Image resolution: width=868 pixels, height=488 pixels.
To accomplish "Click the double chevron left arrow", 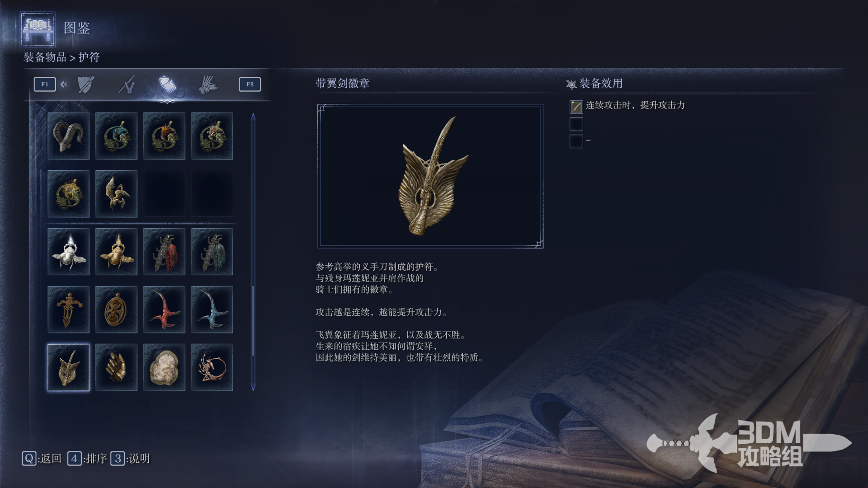I will (x=64, y=84).
